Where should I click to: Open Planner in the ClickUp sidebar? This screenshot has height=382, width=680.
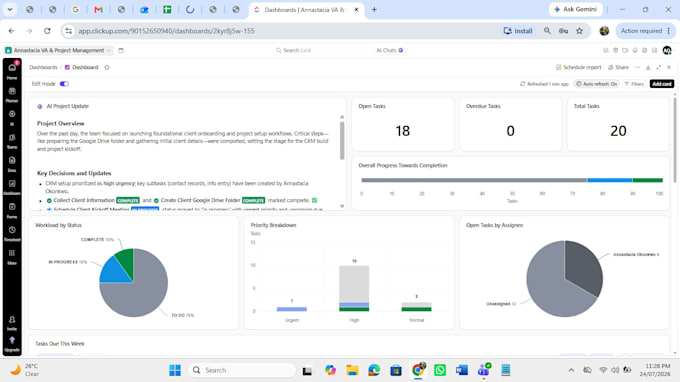[12, 94]
